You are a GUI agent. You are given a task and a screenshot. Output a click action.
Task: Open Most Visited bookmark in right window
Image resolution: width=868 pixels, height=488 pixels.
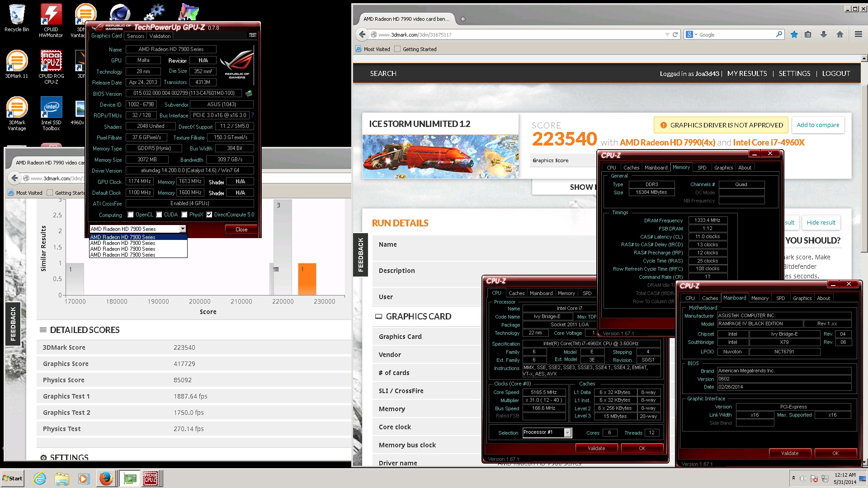coord(373,49)
